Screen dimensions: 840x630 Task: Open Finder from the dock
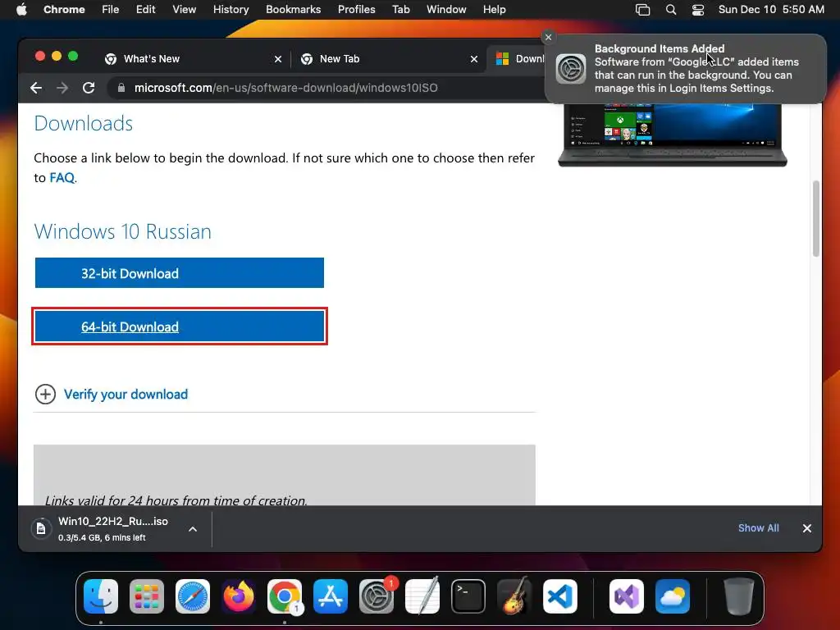[101, 596]
